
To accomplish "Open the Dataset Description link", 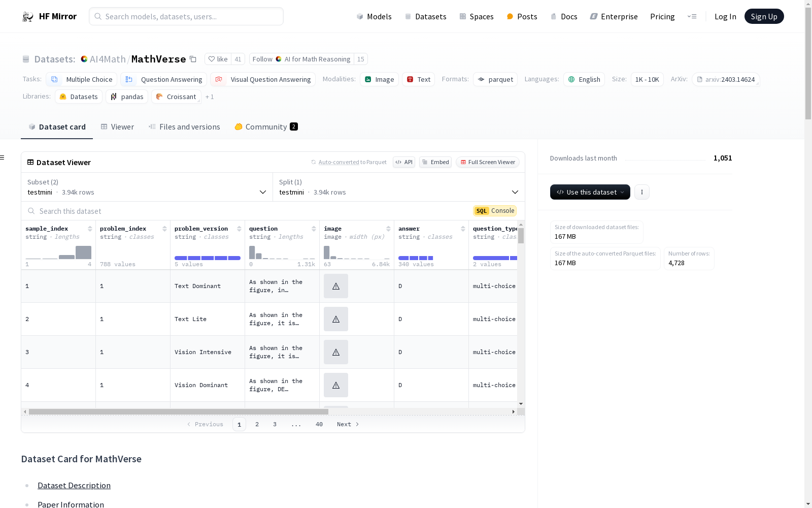I will click(74, 485).
